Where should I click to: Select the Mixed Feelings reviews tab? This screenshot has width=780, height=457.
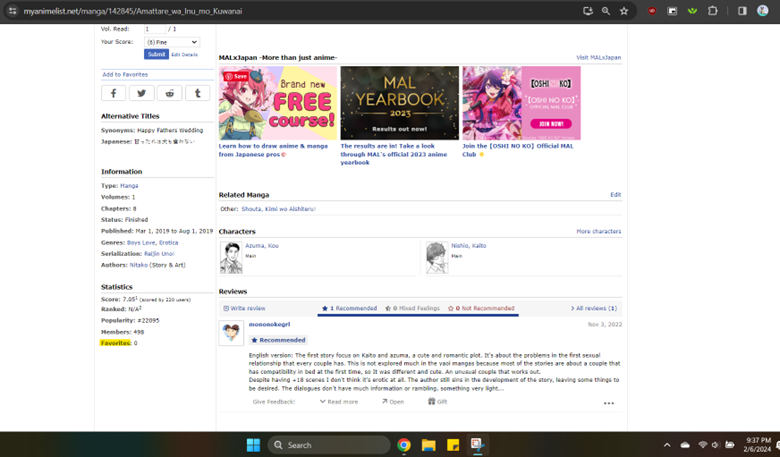(412, 308)
